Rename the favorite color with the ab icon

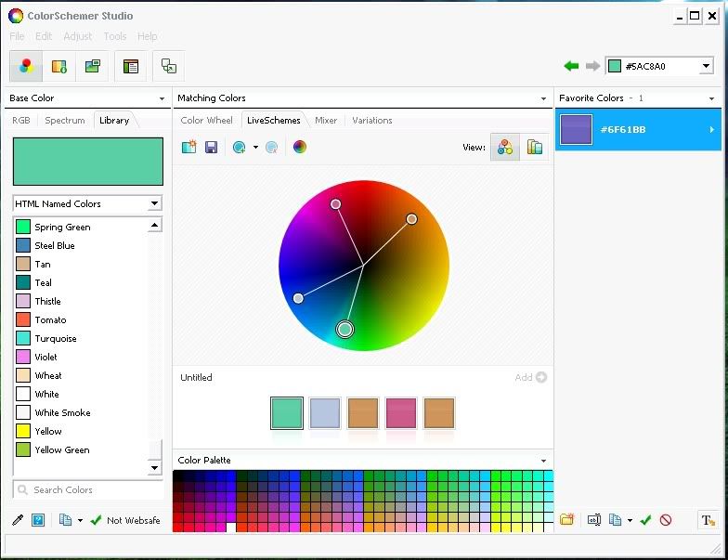594,520
